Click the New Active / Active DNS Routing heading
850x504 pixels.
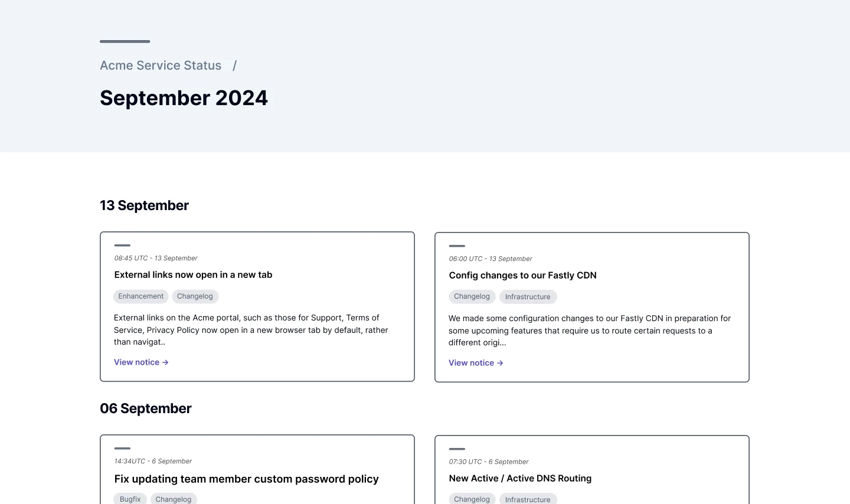[x=520, y=478]
